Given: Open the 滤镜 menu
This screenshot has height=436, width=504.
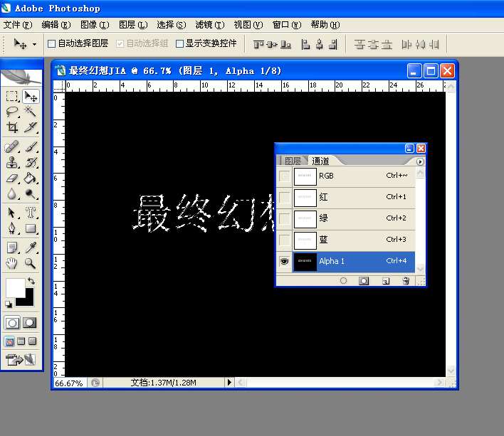Looking at the screenshot, I should (x=209, y=25).
